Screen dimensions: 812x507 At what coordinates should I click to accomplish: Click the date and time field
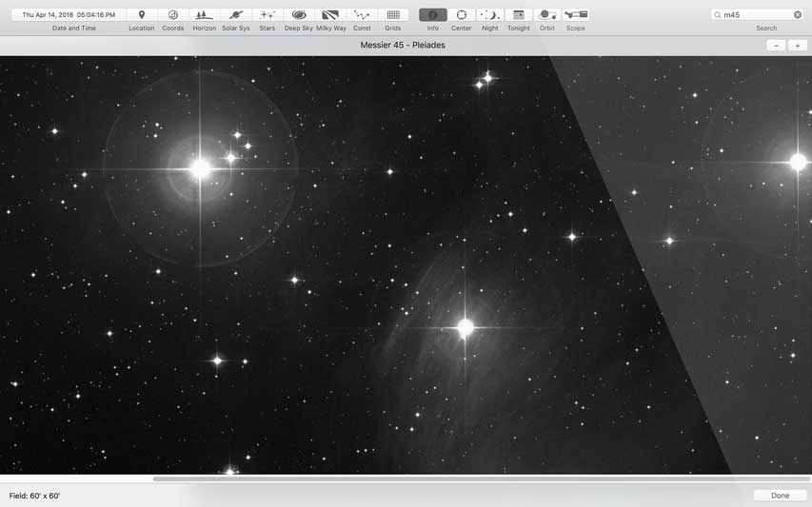click(69, 15)
